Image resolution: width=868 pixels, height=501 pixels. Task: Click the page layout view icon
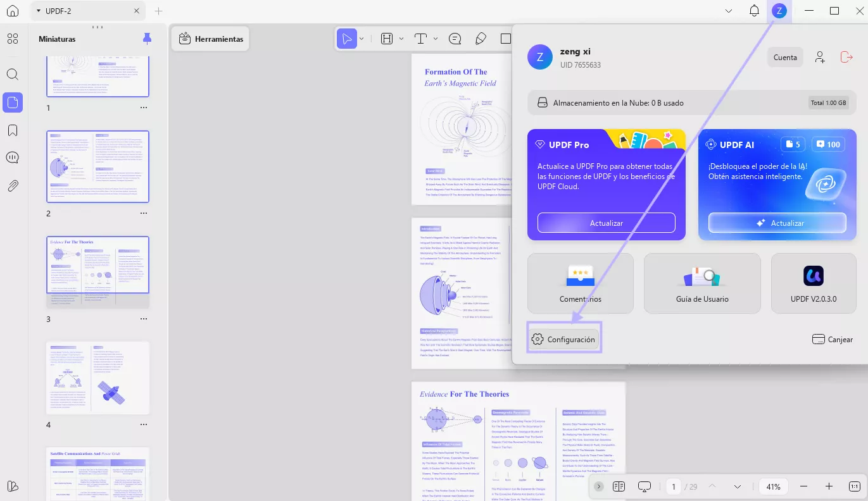pos(619,486)
